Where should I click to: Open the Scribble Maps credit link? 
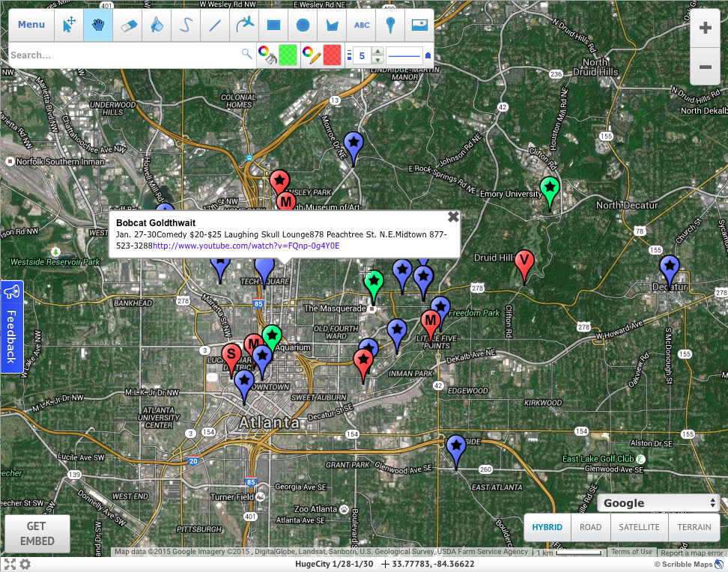tap(688, 564)
